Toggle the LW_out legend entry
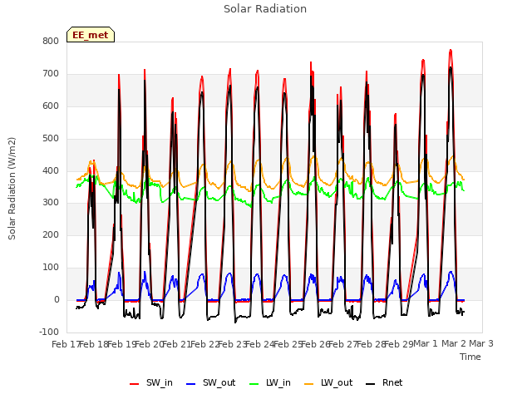 point(328,382)
